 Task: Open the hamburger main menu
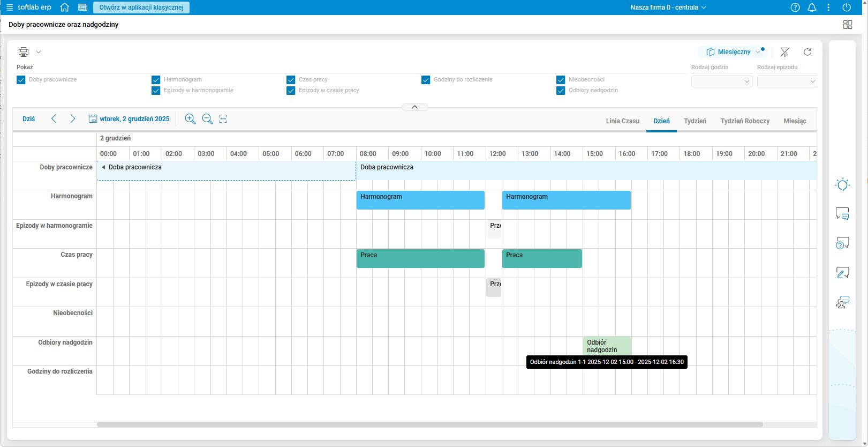tap(9, 8)
